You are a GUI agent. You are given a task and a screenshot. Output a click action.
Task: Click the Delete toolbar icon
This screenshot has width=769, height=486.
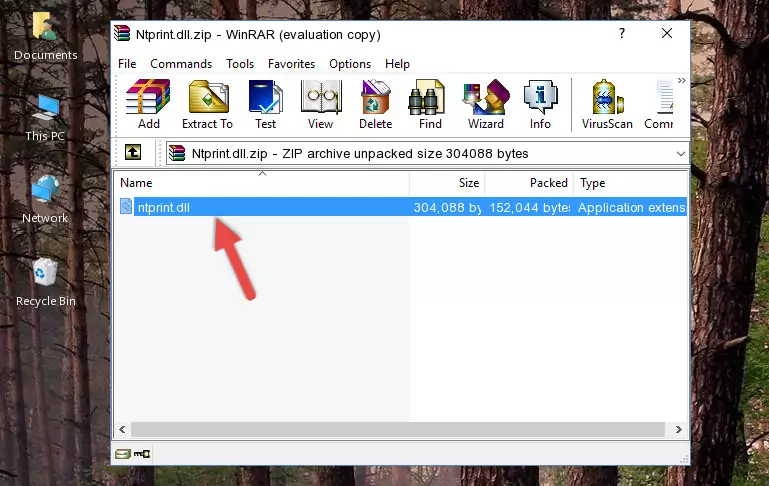click(x=376, y=104)
